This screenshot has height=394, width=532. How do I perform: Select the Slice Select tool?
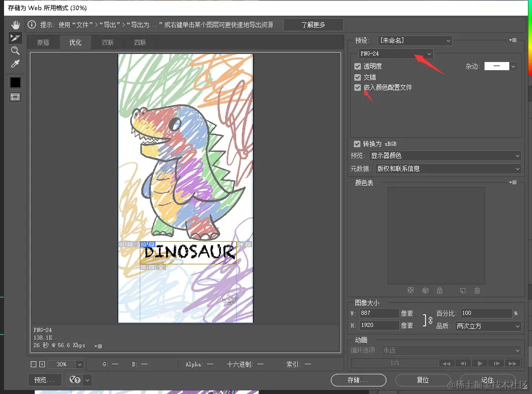[x=15, y=38]
